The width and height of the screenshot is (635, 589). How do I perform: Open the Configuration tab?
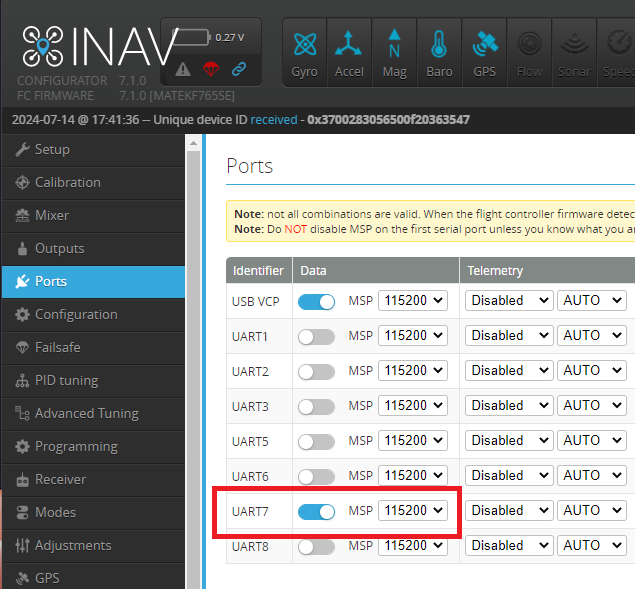pos(94,315)
